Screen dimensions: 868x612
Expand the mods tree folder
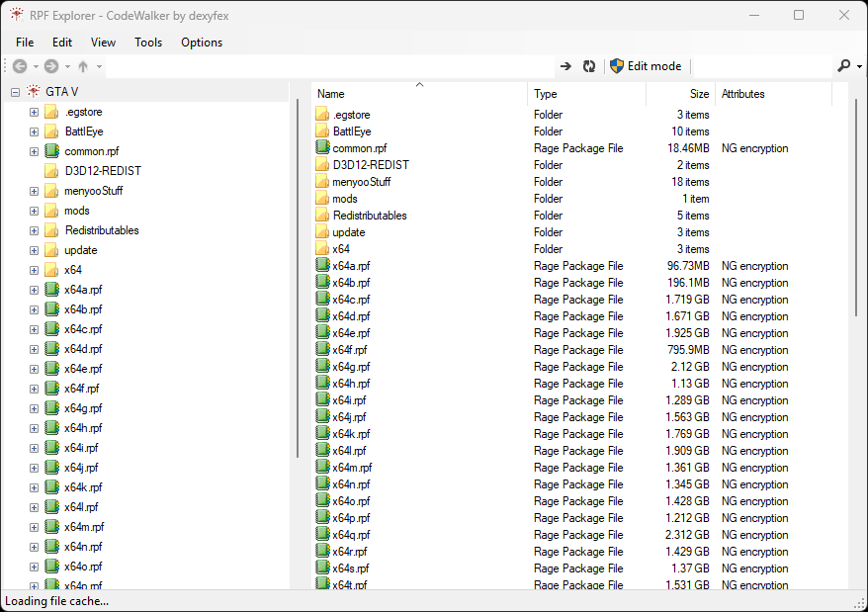tap(34, 211)
